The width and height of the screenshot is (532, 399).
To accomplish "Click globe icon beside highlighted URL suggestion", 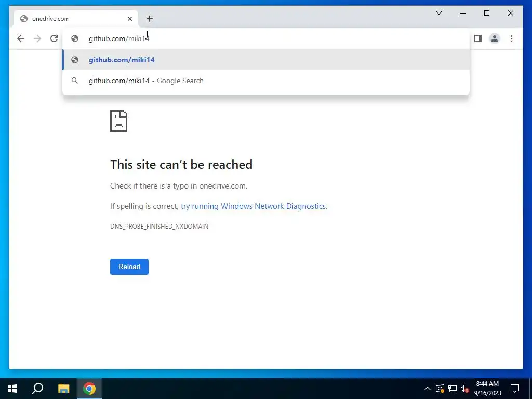I will point(75,60).
